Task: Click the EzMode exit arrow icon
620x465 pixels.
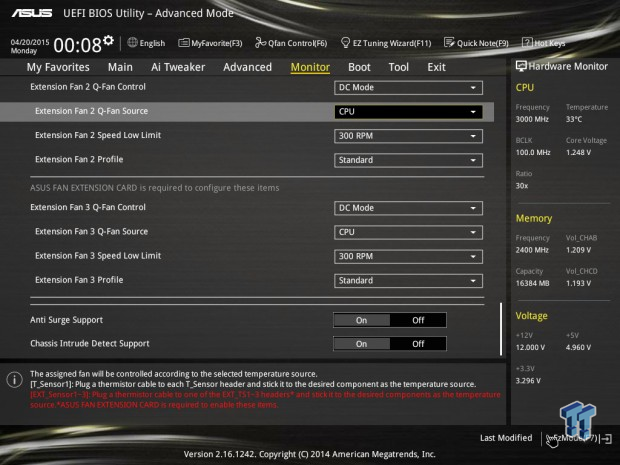Action: pos(607,439)
